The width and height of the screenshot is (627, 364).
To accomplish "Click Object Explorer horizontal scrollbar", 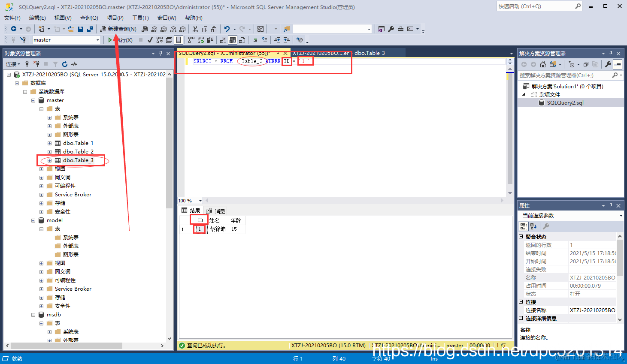I will [67, 346].
